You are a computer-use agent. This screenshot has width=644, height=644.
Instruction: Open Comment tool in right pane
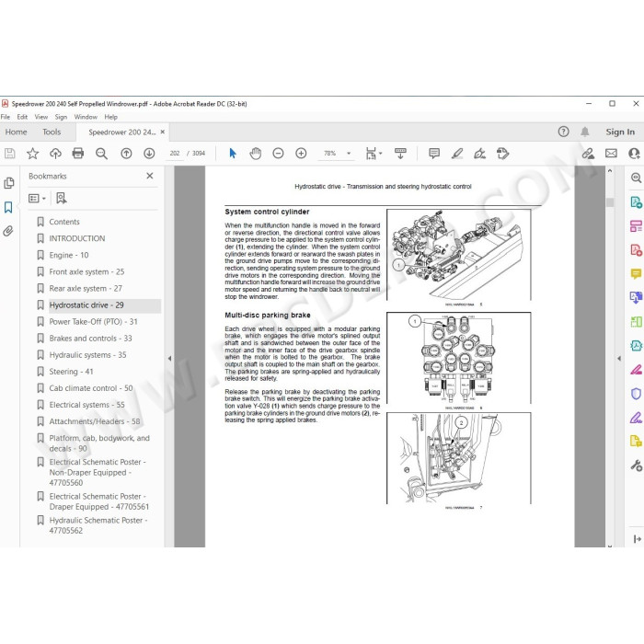tap(636, 273)
